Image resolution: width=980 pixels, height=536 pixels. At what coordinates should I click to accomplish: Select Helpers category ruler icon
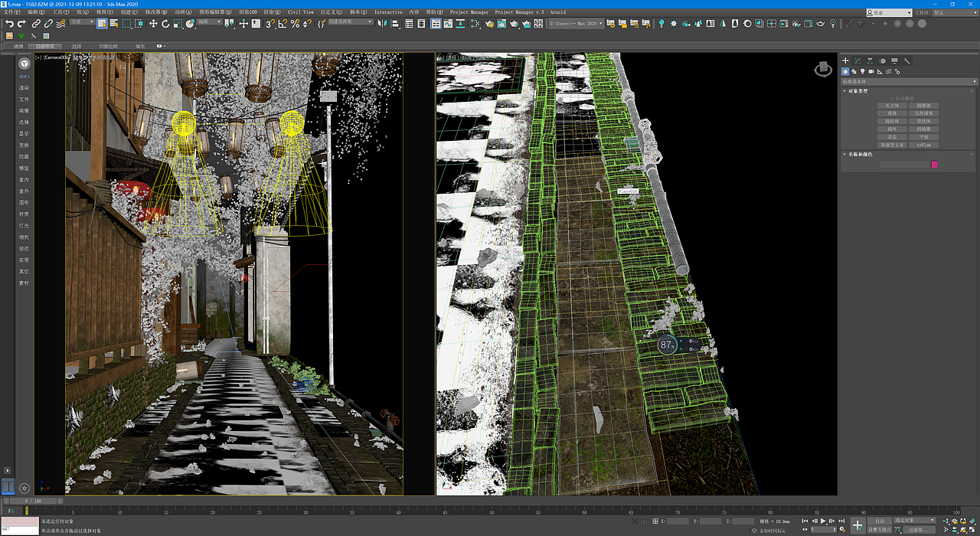[880, 71]
